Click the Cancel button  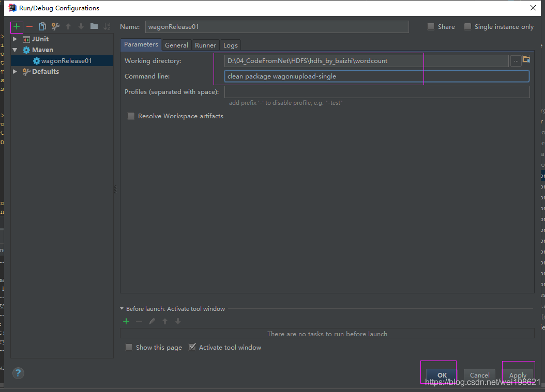point(480,375)
